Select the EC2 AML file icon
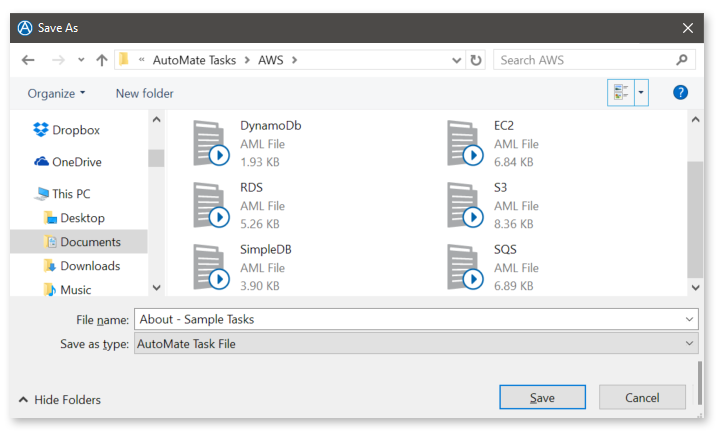This screenshot has width=721, height=433. [x=464, y=143]
